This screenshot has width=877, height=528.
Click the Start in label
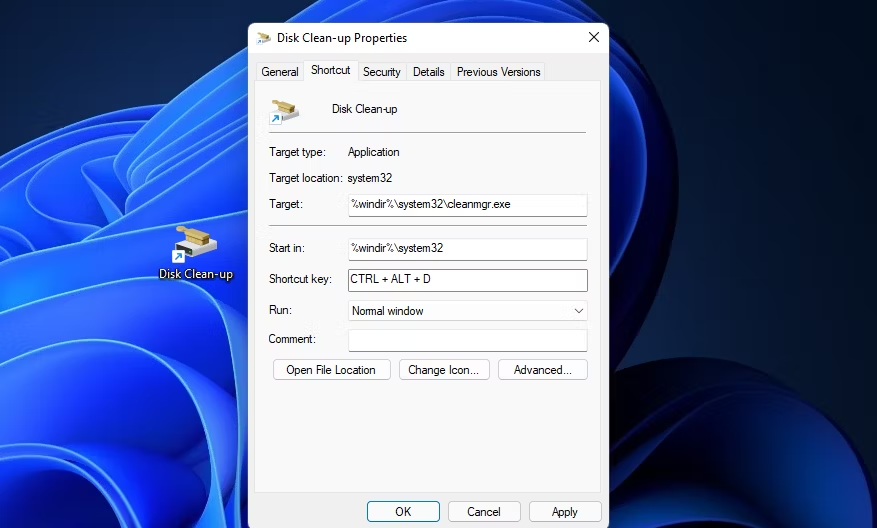click(287, 248)
